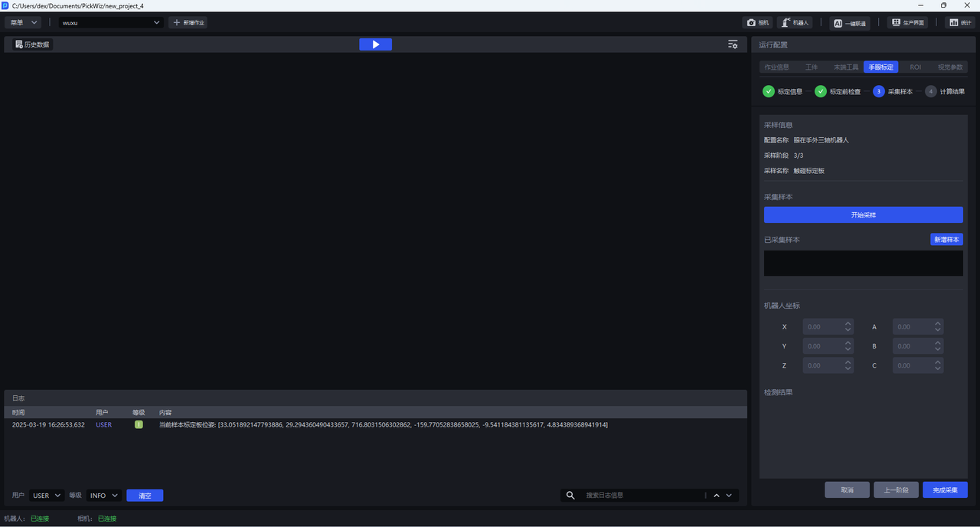Image resolution: width=980 pixels, height=527 pixels.
Task: Click the log search magnifier icon
Action: point(570,496)
